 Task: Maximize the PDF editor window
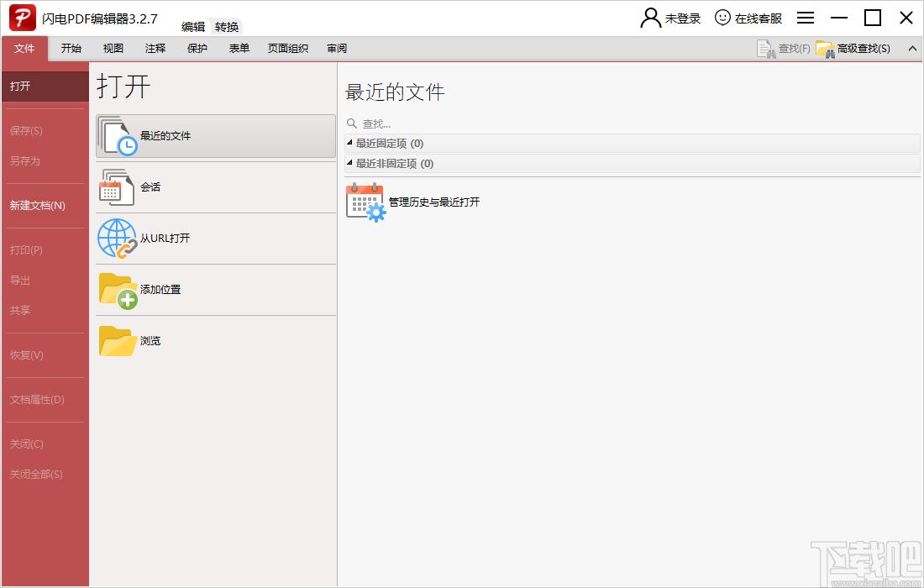tap(873, 18)
